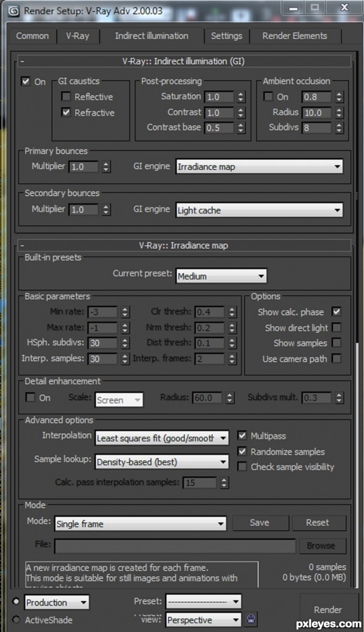Viewport: 364px width, 632px height.
Task: Open the Settings tab
Action: tap(227, 36)
